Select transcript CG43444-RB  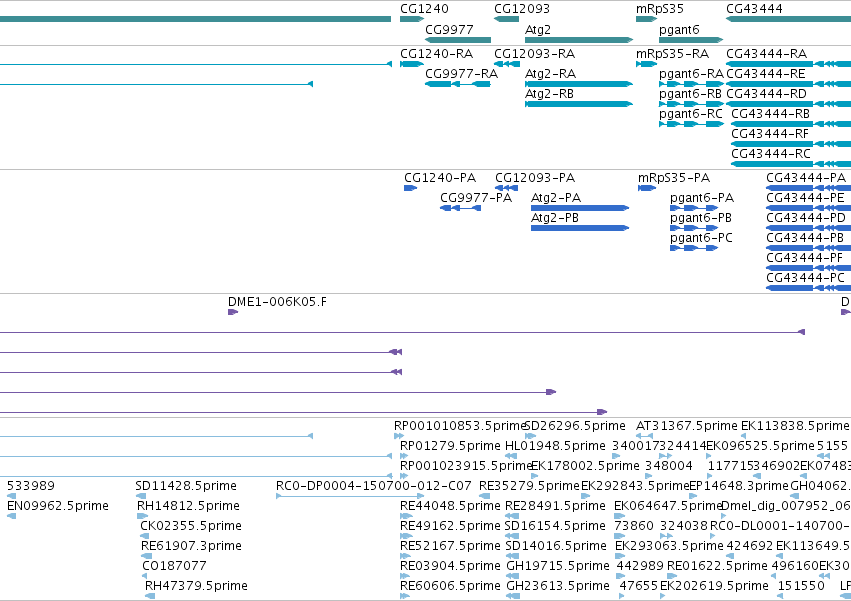(791, 124)
